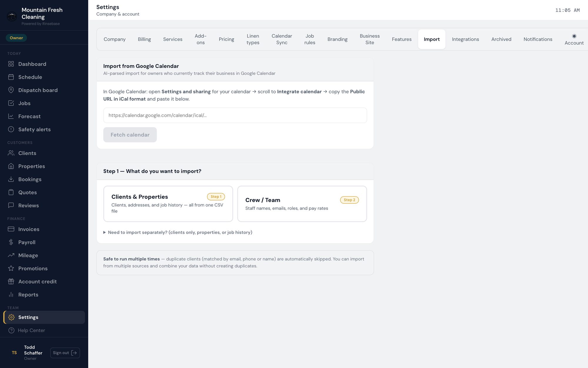The width and height of the screenshot is (588, 368).
Task: Click the TS user avatar
Action: point(14,353)
